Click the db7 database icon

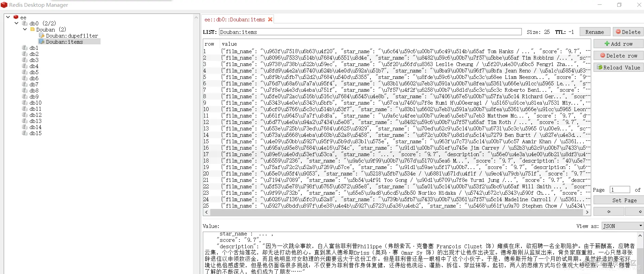[25, 84]
